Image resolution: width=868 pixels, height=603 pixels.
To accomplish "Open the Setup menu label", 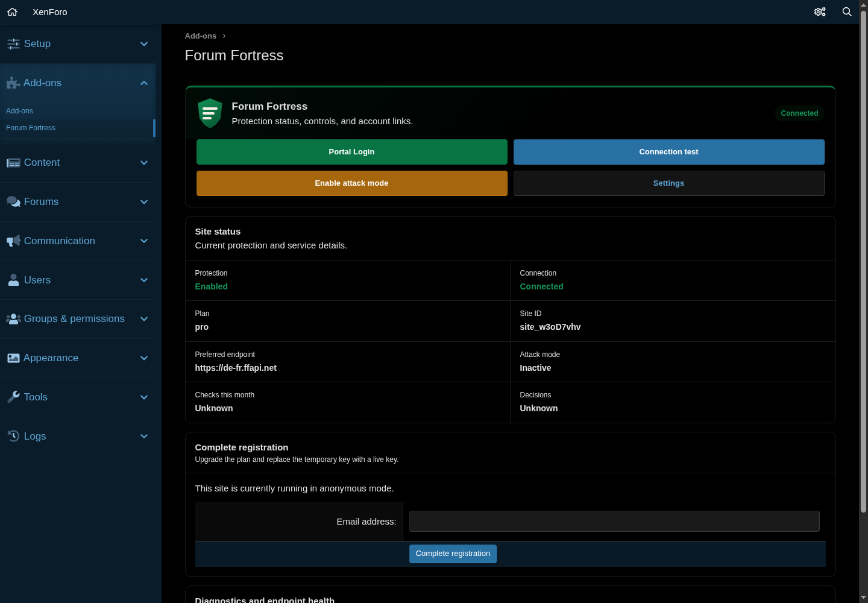I will tap(37, 44).
